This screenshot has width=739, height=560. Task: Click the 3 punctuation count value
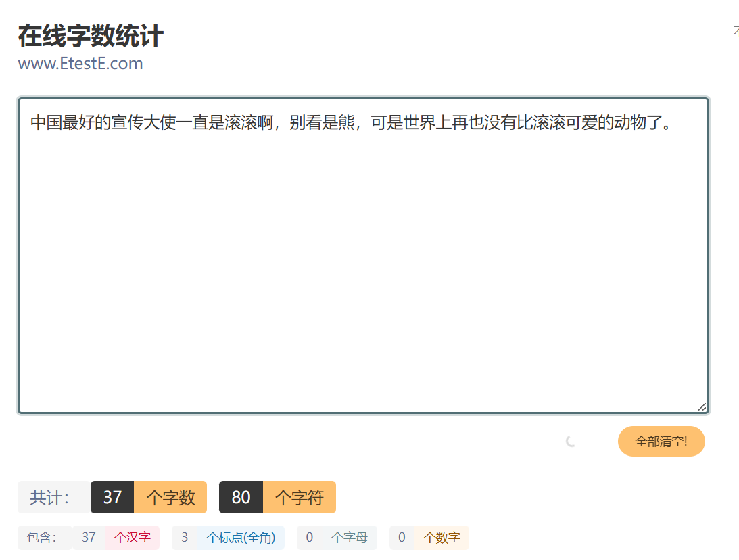(185, 538)
